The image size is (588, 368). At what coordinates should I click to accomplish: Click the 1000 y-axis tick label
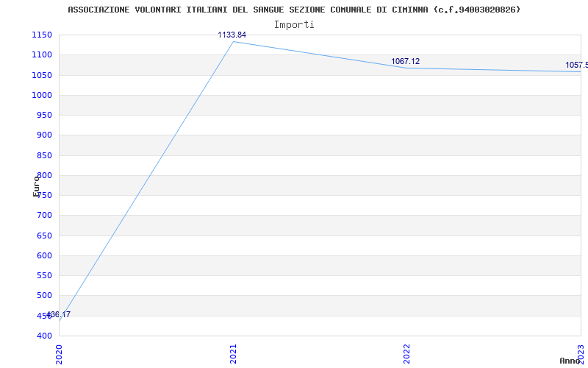tap(42, 95)
